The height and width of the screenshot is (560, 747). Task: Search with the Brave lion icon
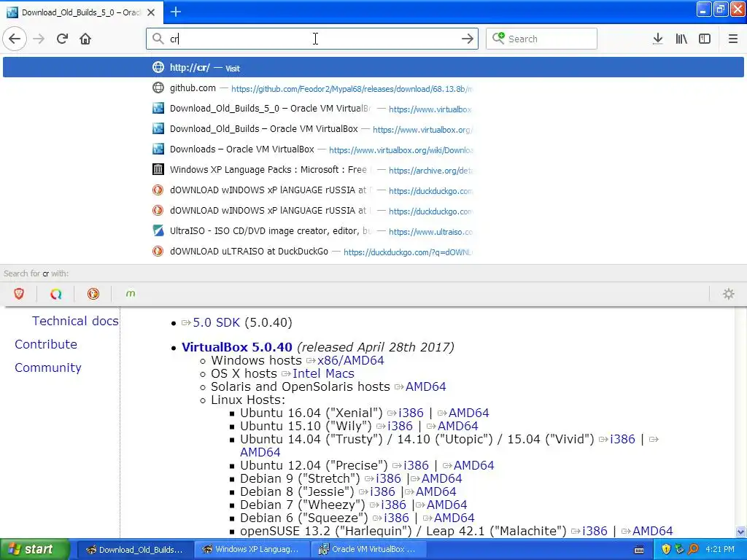(x=19, y=294)
